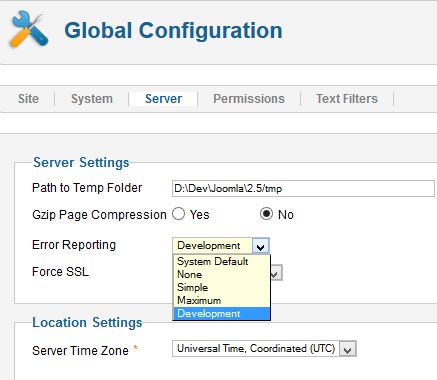Click the Global Configuration page title
This screenshot has height=380, width=437.
(x=173, y=30)
